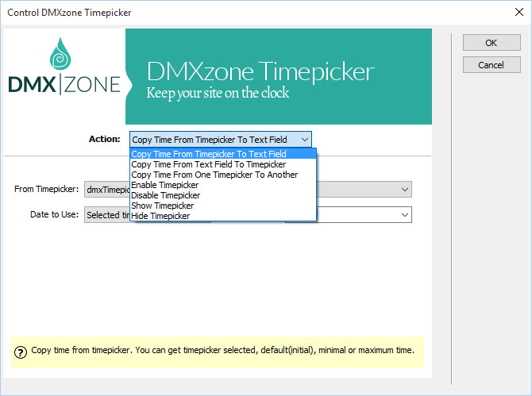This screenshot has width=532, height=396.
Task: Click the 'Copy time from timepicker' help text
Action: point(222,350)
